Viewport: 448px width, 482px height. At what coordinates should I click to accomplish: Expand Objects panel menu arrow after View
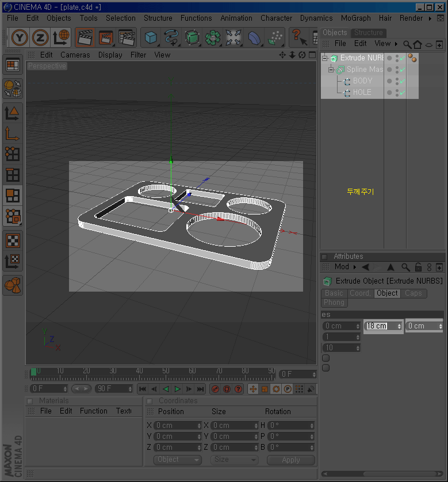tap(396, 44)
